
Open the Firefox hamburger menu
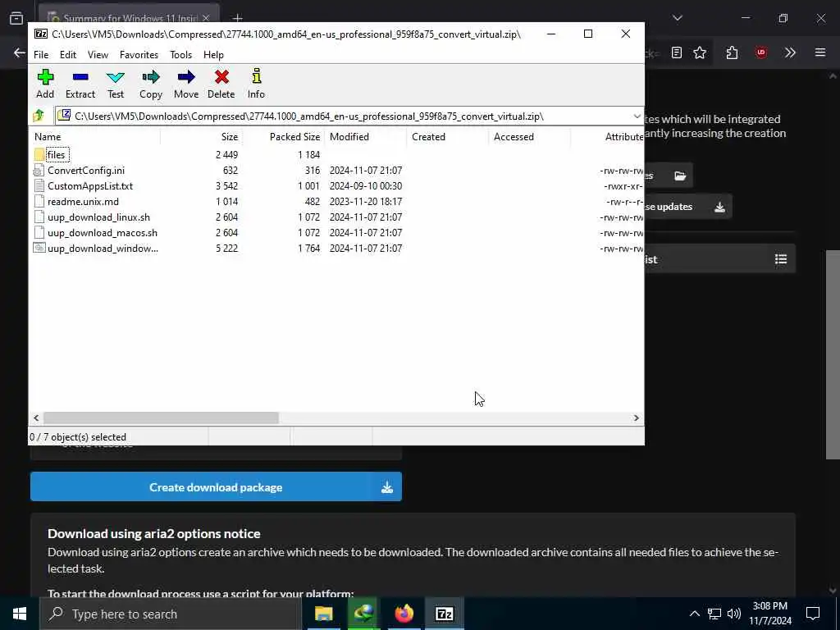pos(820,52)
